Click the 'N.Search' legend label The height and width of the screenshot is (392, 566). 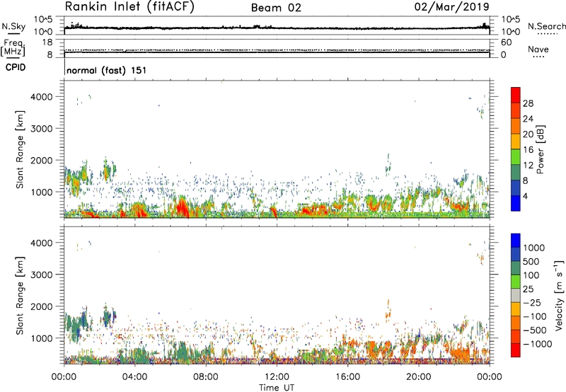click(x=546, y=26)
